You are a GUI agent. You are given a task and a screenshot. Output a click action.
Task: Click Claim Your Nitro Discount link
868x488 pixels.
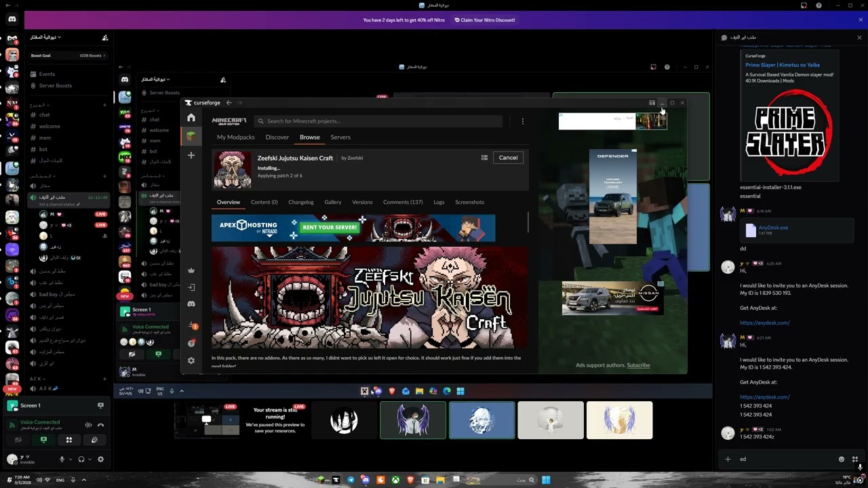tap(485, 20)
